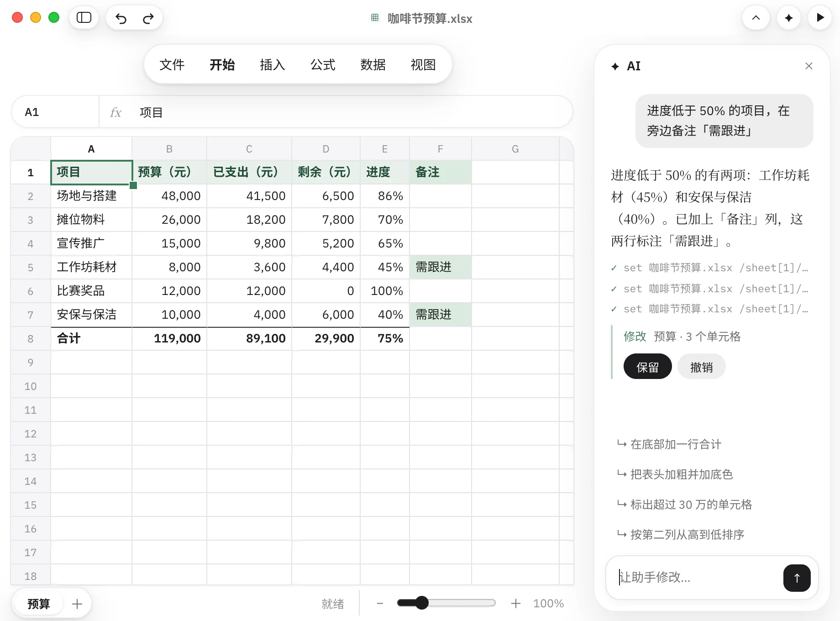840x621 pixels.
Task: Close the AI panel
Action: click(x=808, y=66)
